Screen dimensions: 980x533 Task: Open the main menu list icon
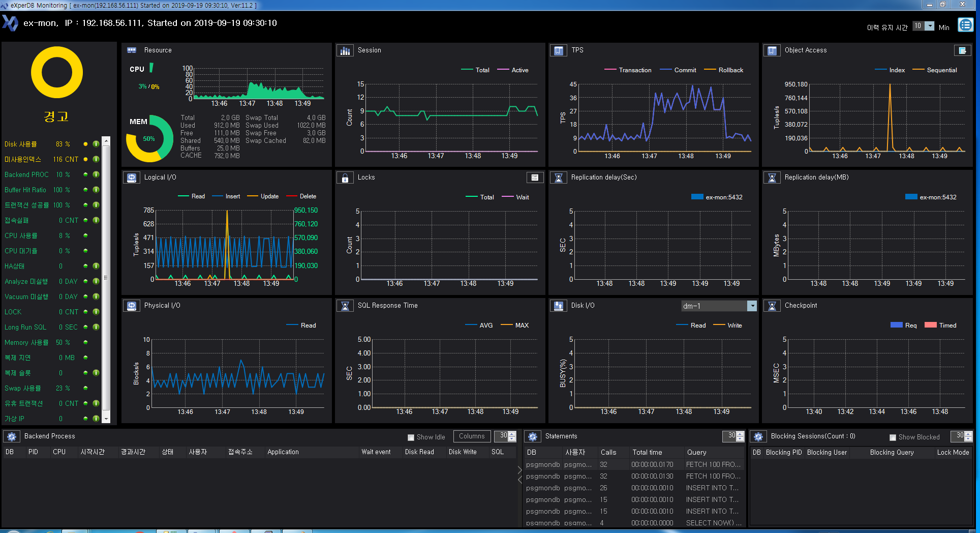(965, 24)
